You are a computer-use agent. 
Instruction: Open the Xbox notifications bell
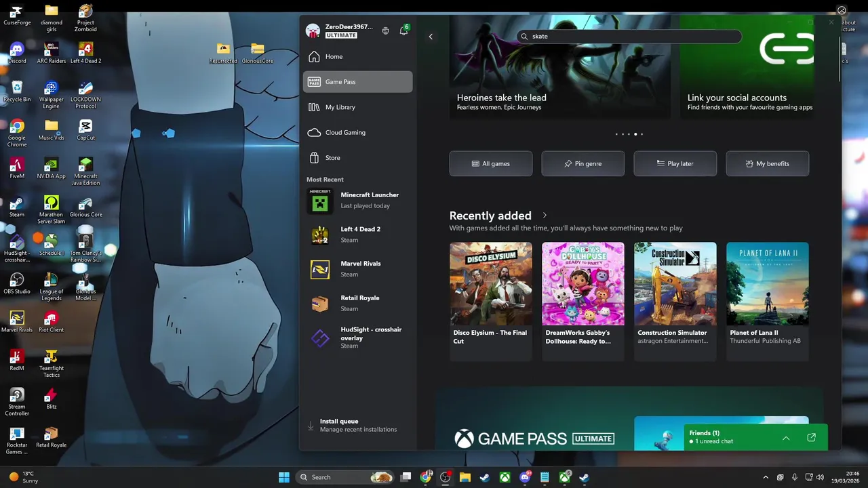403,30
